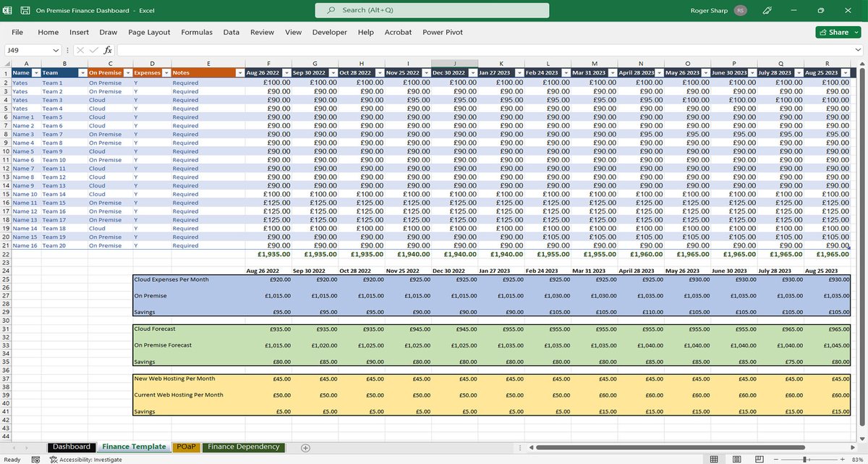This screenshot has height=464, width=868.
Task: Open the Formulas ribbon tab
Action: point(197,32)
